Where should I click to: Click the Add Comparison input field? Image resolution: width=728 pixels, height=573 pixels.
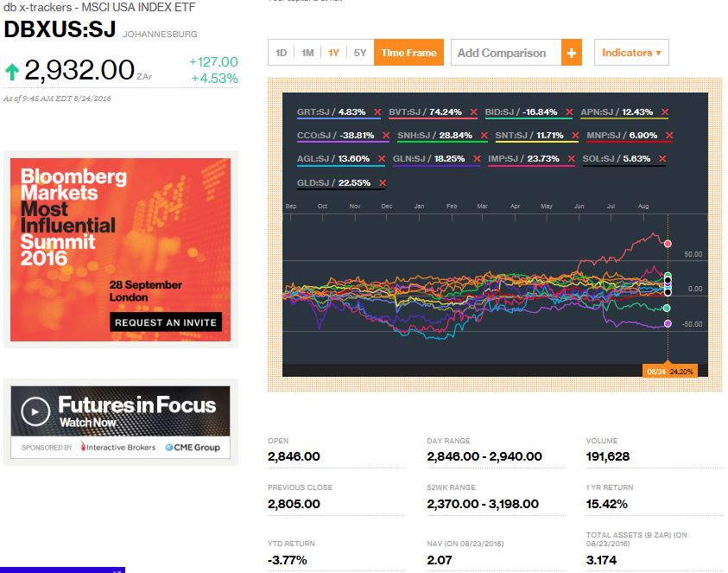pyautogui.click(x=506, y=53)
